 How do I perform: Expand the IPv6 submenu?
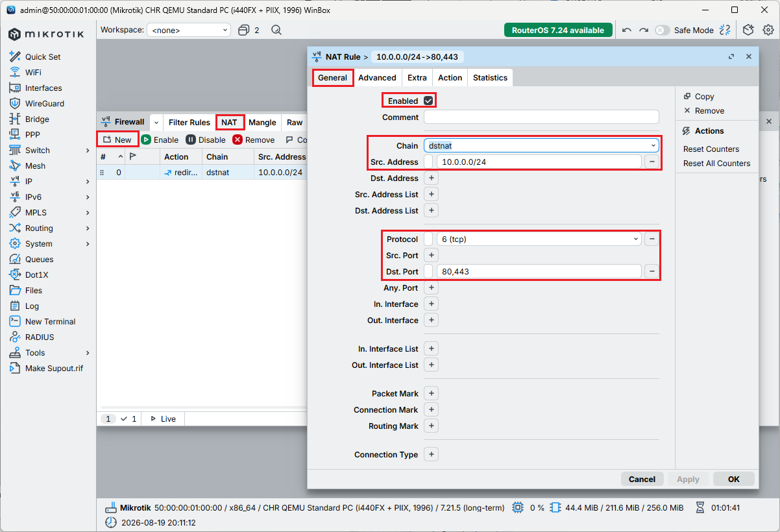[x=88, y=197]
